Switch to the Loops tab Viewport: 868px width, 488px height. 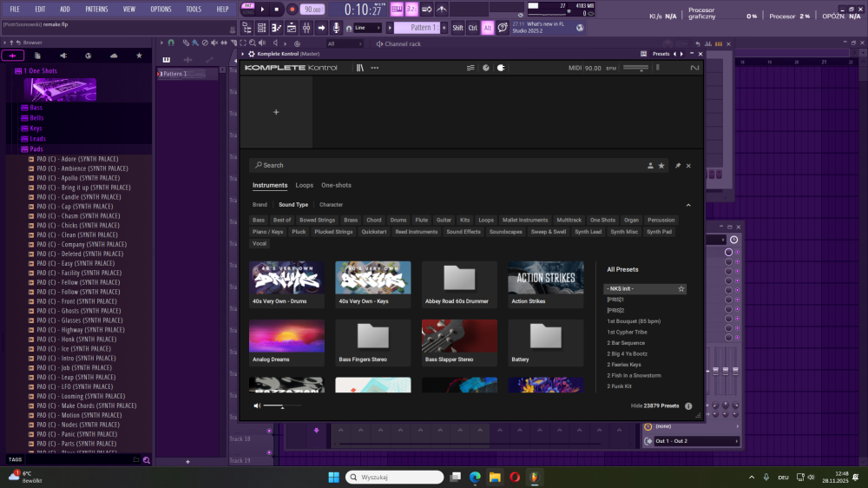(x=305, y=186)
